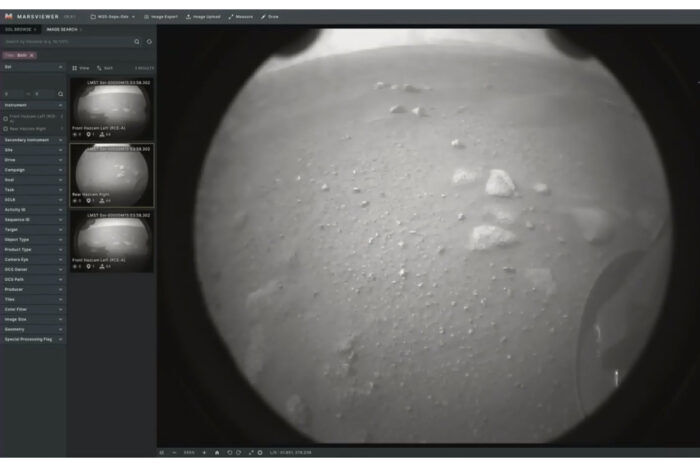Screen dimensions: 700x467
Task: Expand the Camera Eye filter section
Action: 33,259
